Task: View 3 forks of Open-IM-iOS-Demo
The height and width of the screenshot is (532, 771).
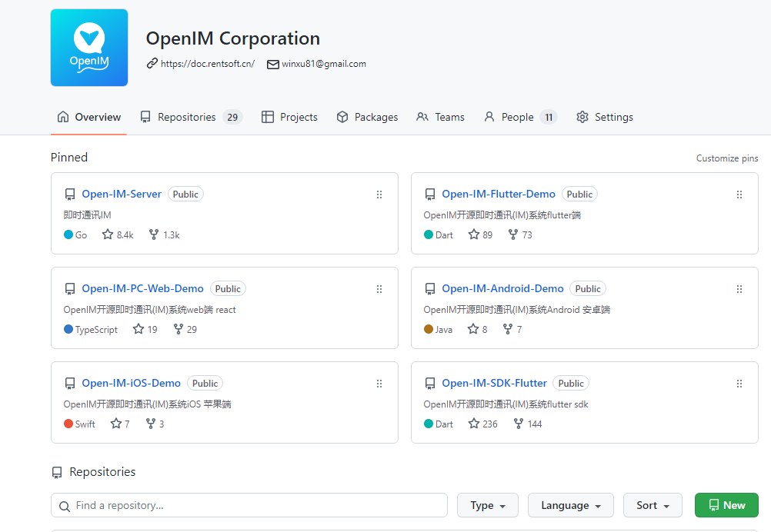Action: tap(155, 424)
